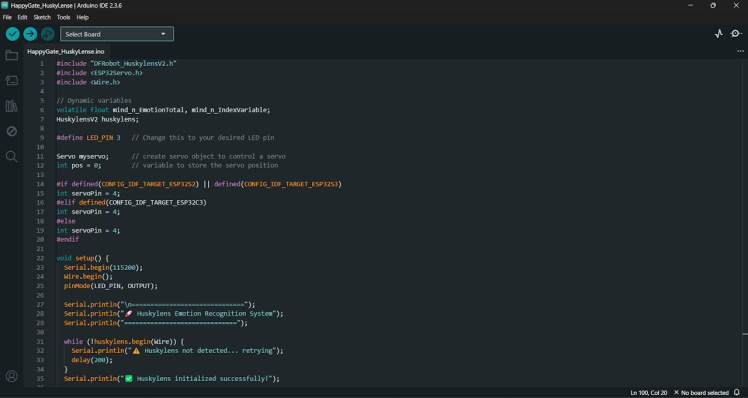Upload the sketch with the arrow button
Screen dimensions: 748x398
coord(30,34)
